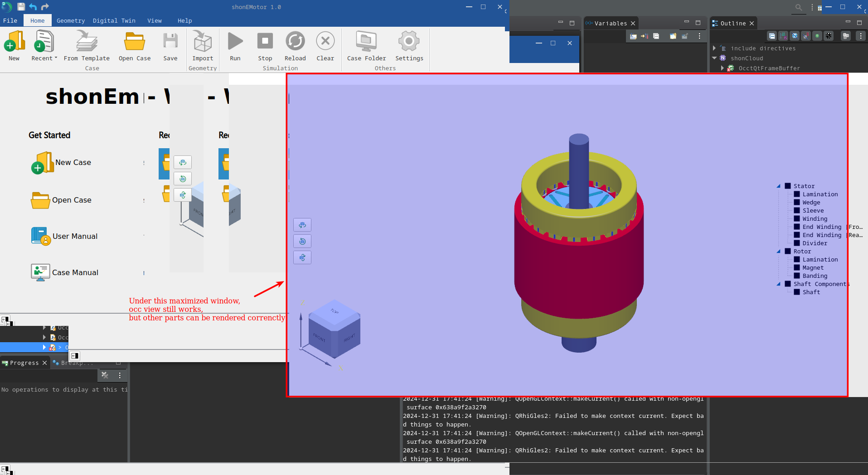This screenshot has width=868, height=475.
Task: Open the Recent cases dropdown
Action: 44,58
